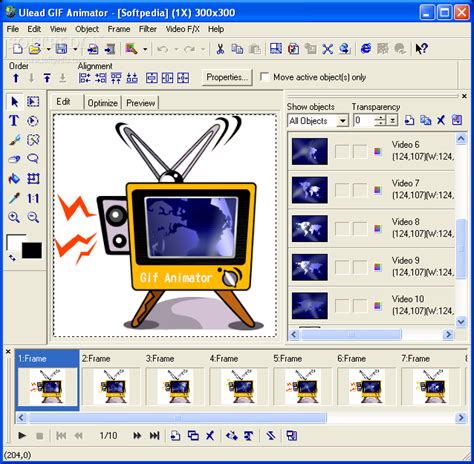The width and height of the screenshot is (474, 464).
Task: Activate the Zoom In magnifier tool
Action: pos(14,217)
